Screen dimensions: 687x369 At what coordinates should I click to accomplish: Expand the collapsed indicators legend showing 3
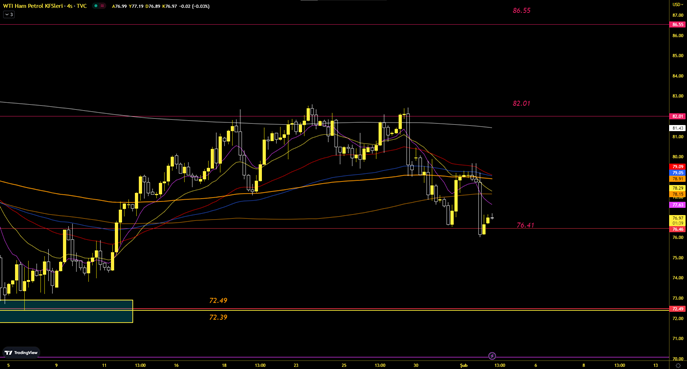9,14
